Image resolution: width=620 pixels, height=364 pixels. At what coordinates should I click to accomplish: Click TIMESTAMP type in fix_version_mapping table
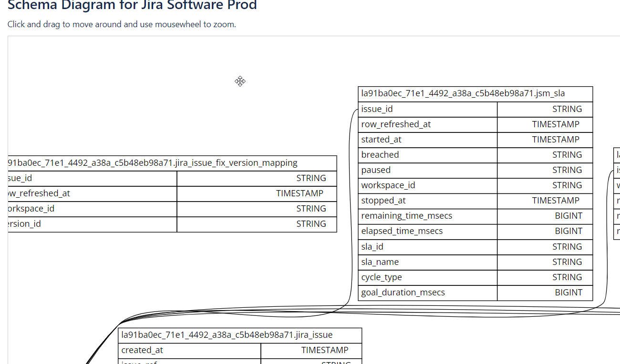[300, 193]
